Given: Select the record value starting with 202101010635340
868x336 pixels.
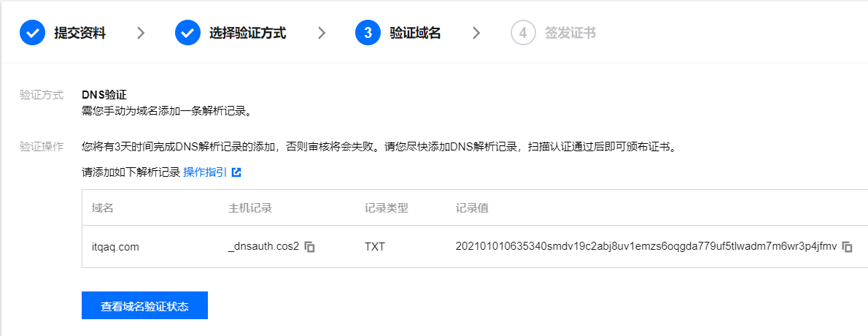Looking at the screenshot, I should click(x=646, y=247).
